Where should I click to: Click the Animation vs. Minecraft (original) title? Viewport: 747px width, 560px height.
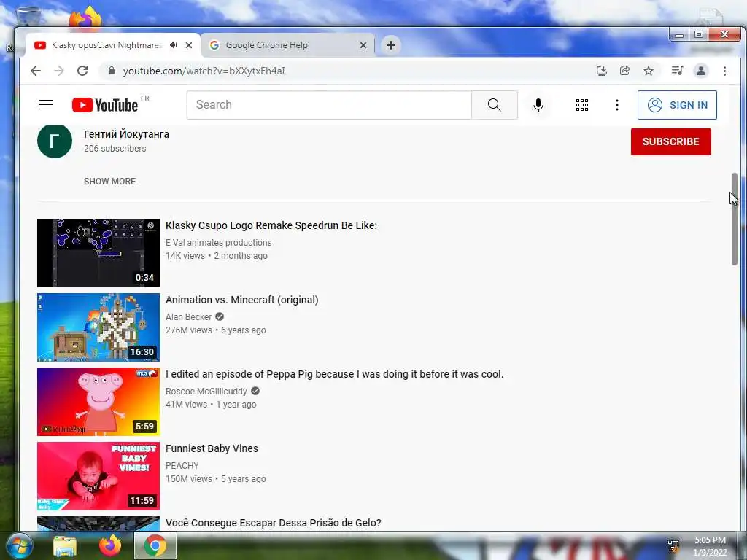click(x=242, y=300)
